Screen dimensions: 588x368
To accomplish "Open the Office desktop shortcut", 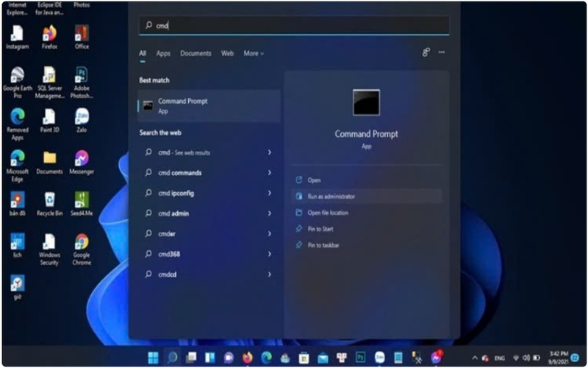I will pos(82,38).
